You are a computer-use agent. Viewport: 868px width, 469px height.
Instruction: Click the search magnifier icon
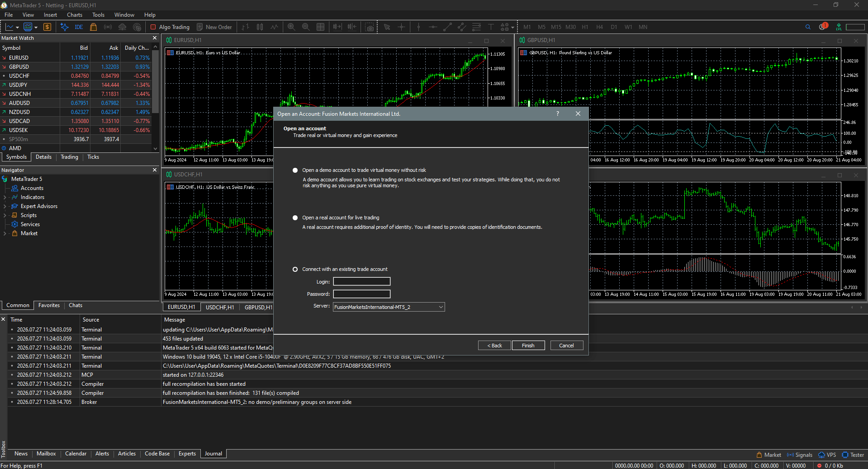tap(808, 27)
